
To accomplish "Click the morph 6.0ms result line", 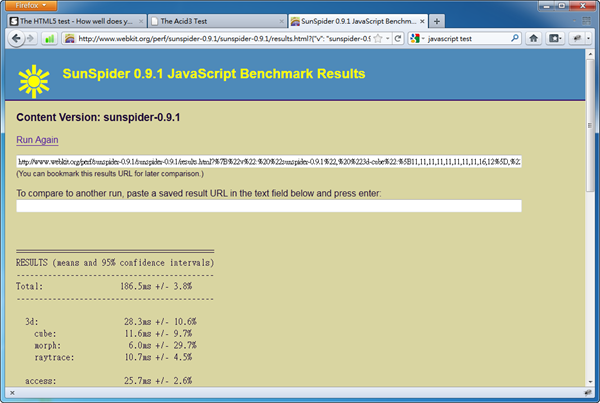I will pyautogui.click(x=116, y=345).
